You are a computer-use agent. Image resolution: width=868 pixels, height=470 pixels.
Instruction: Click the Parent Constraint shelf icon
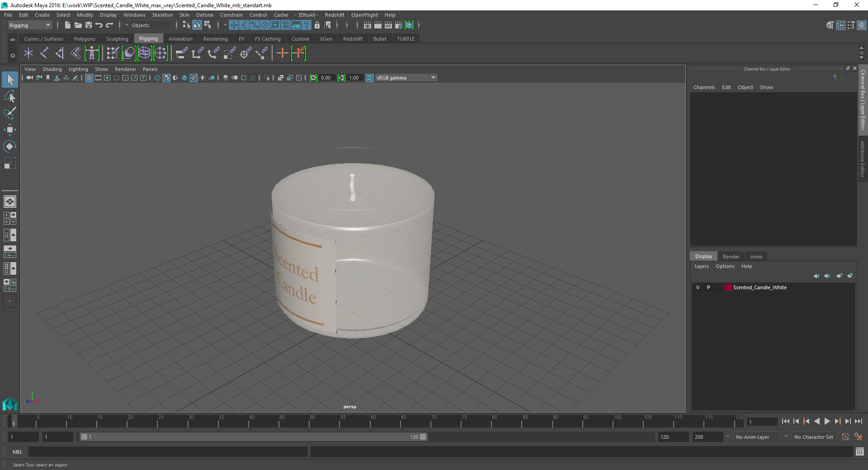[181, 53]
